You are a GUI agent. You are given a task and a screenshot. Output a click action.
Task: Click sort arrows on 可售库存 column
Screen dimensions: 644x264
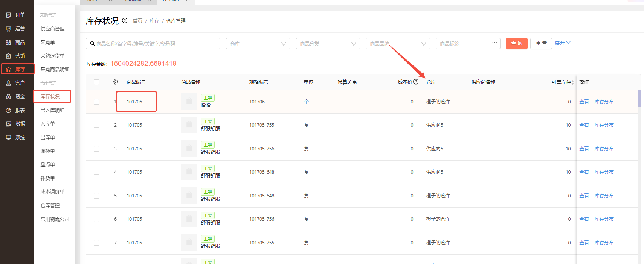click(x=573, y=82)
